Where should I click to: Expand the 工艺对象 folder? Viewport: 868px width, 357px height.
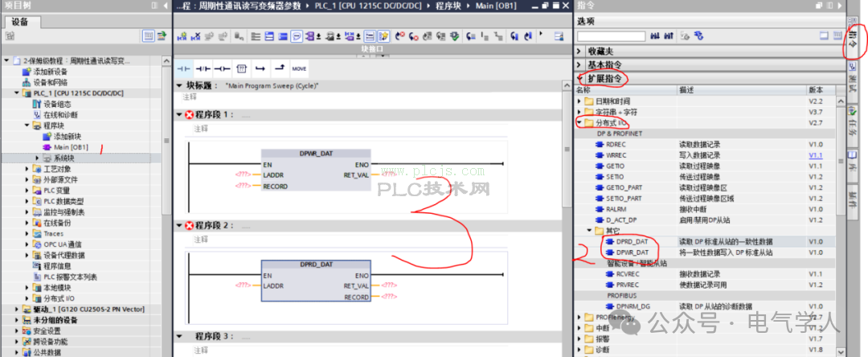(x=26, y=169)
